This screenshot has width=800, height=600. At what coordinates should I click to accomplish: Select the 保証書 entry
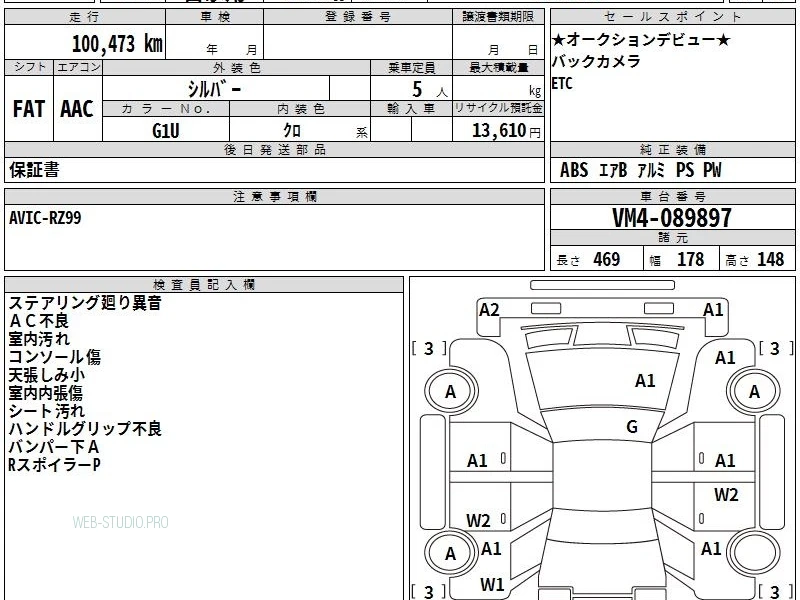[34, 170]
